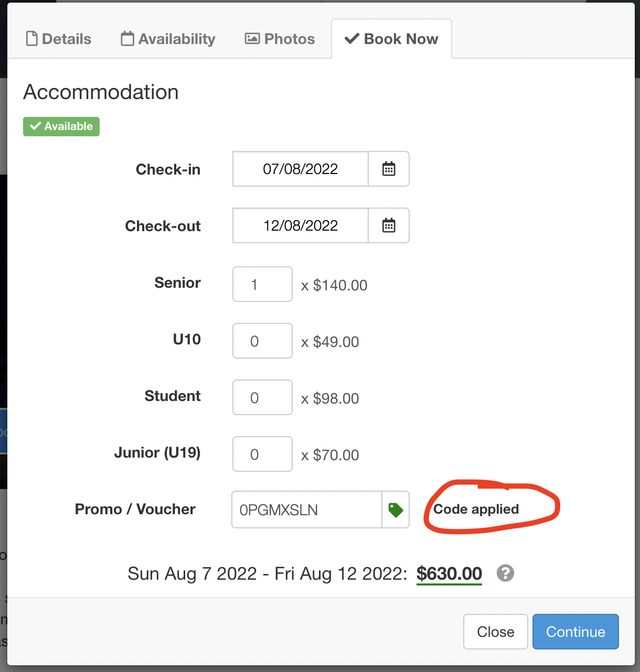640x672 pixels.
Task: Focus the Check-out date field
Action: pos(301,225)
